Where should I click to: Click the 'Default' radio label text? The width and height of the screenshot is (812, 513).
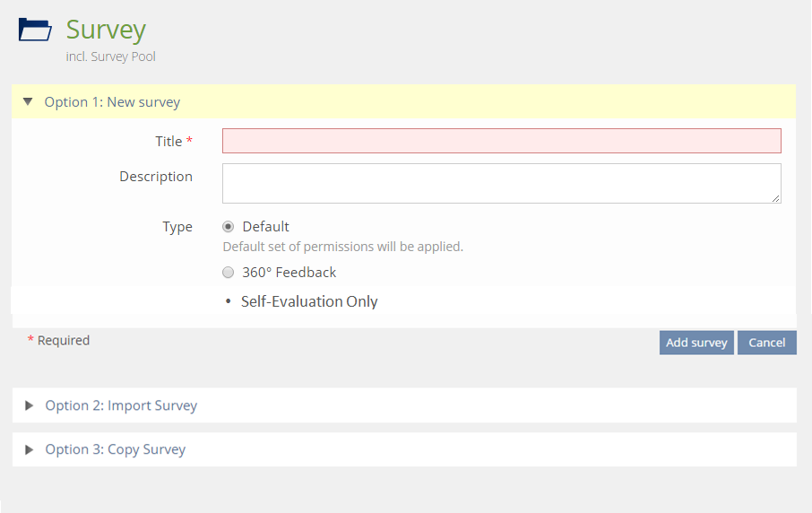[265, 227]
